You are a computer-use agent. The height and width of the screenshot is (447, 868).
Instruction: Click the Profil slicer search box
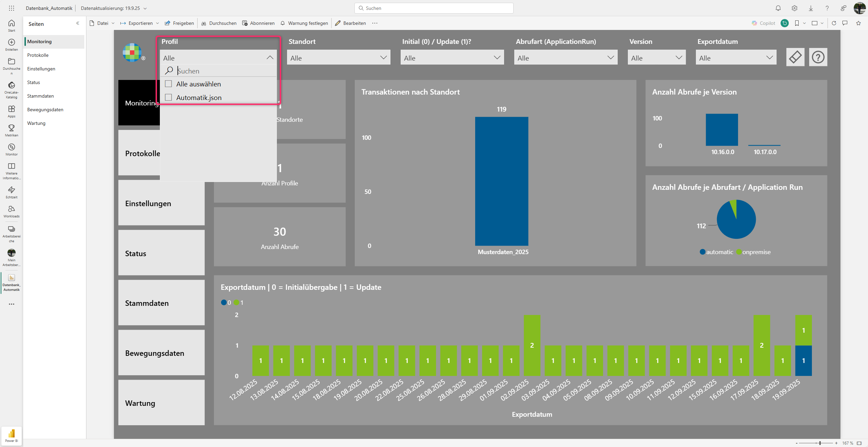click(218, 71)
